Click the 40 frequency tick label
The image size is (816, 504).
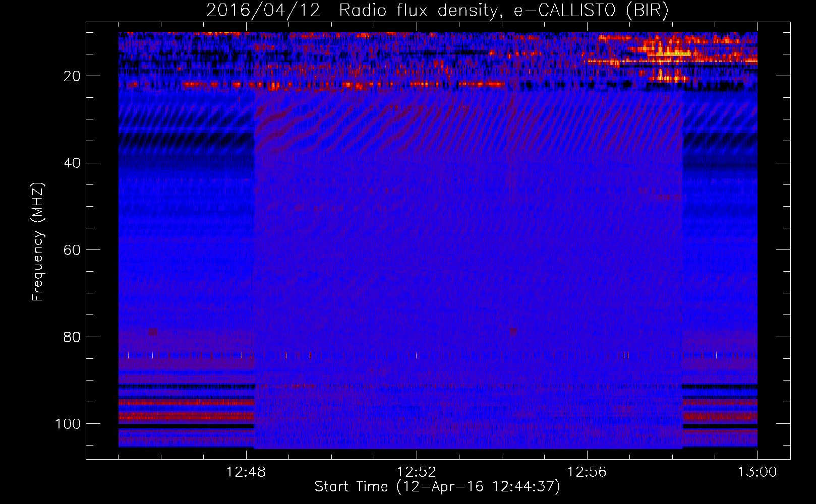[73, 163]
